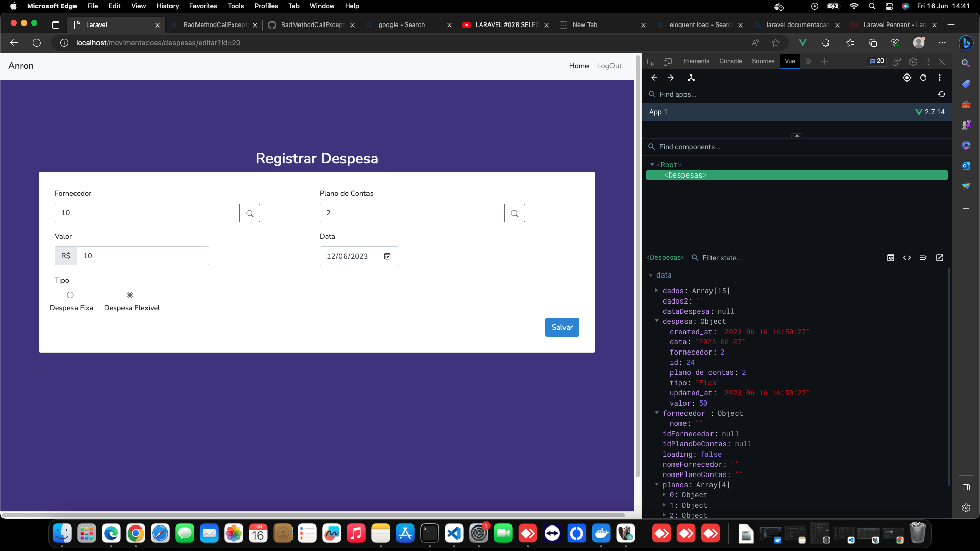Click Vue devtools refresh icon

(923, 78)
